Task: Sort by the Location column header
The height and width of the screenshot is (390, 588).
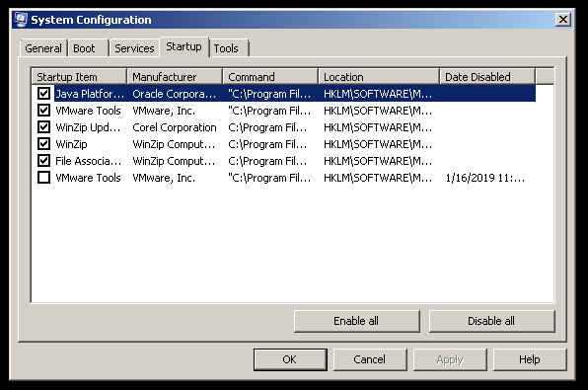Action: tap(379, 77)
